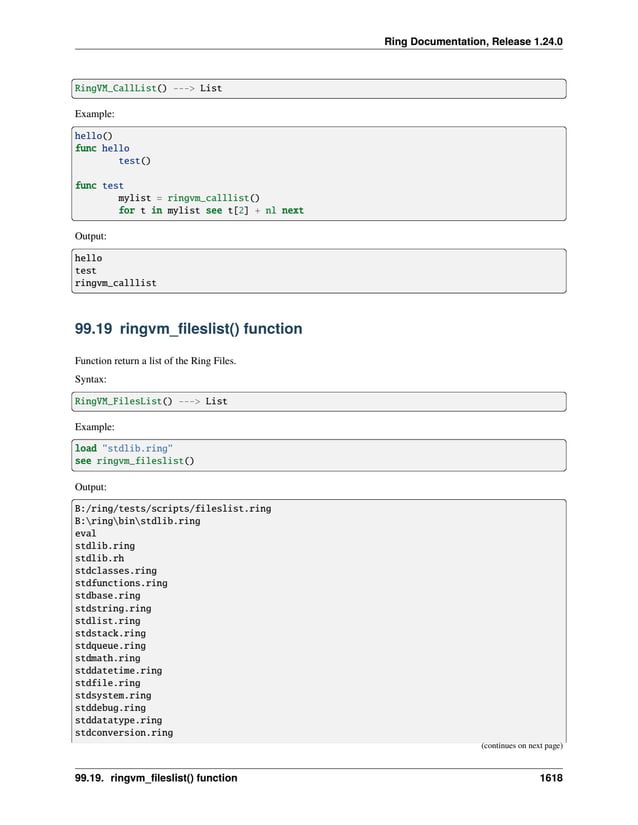Viewport: 638px width, 825px height.
Task: Click the 'stddebug.ring' output line
Action: [x=110, y=708]
